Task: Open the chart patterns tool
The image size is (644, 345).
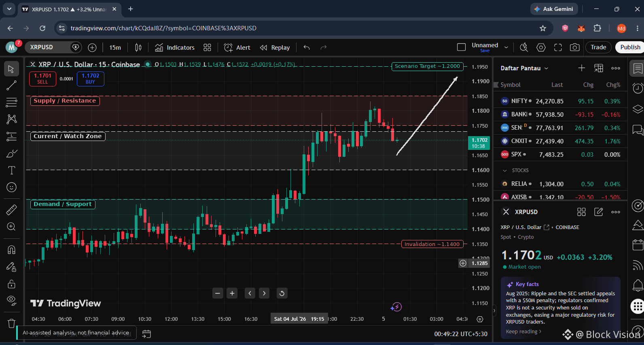Action: click(11, 119)
